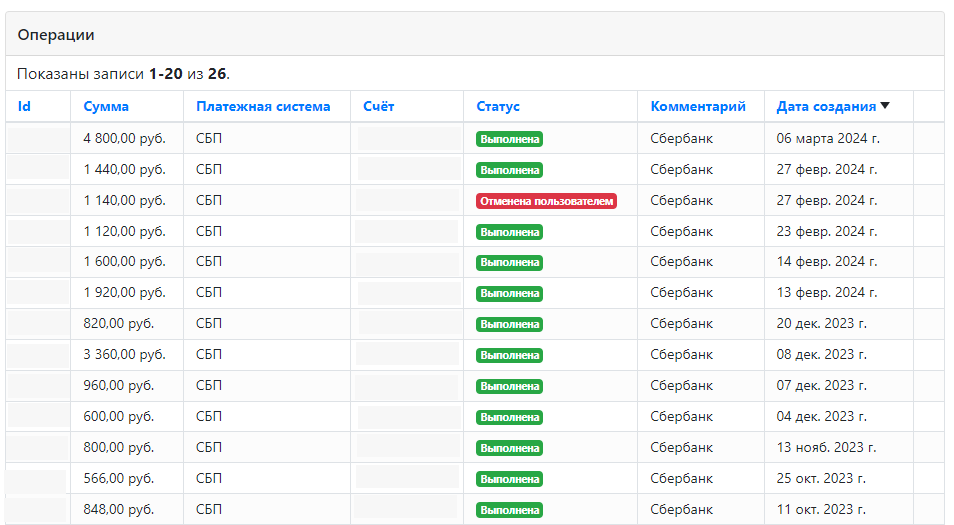Select the date 04 дек. 2023 г.
Screen dimensions: 954x525
tap(821, 417)
